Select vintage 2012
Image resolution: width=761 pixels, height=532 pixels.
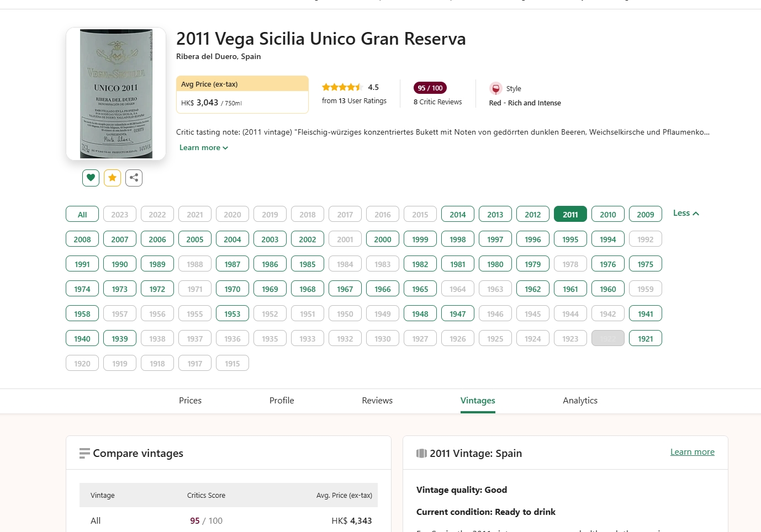click(x=533, y=214)
